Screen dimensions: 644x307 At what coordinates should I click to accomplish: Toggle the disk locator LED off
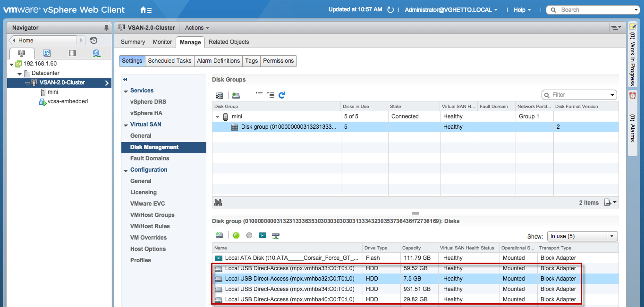[249, 235]
